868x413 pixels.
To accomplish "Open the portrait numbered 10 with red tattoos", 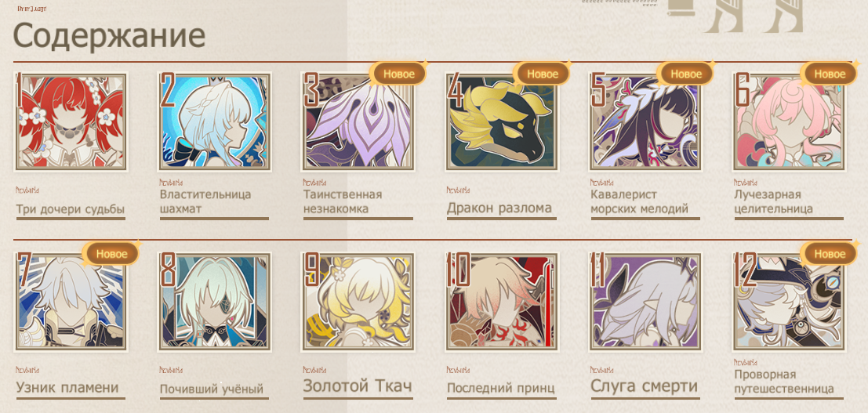I will 502,302.
